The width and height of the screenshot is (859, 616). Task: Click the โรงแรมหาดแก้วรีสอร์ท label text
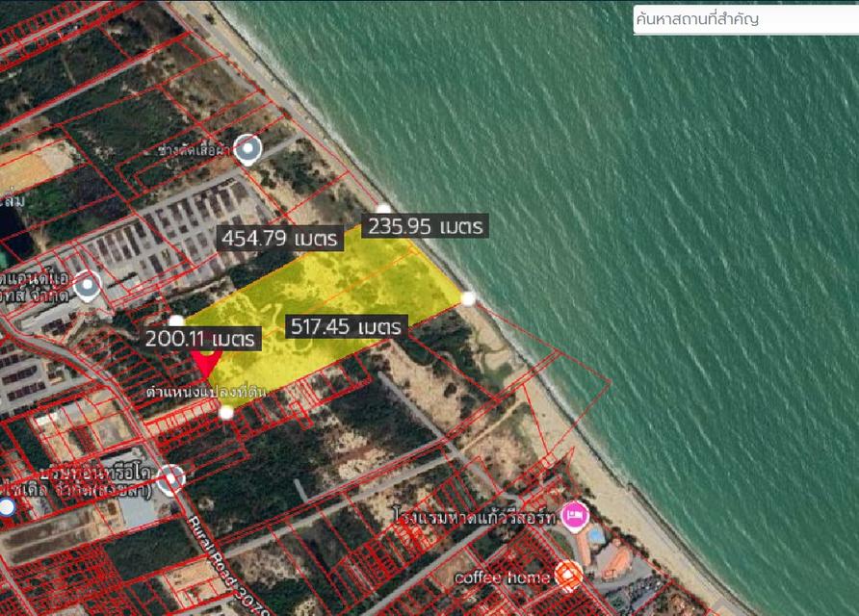tap(476, 516)
